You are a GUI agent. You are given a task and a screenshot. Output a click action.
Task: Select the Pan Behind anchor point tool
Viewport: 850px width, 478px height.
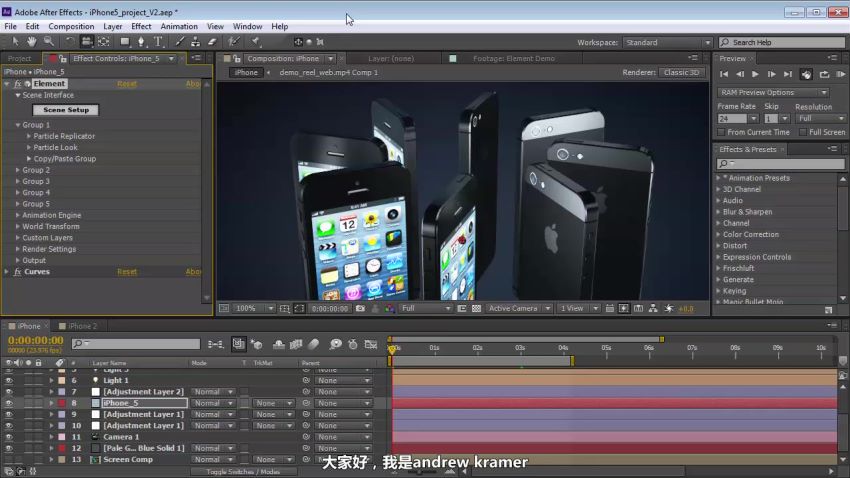pyautogui.click(x=104, y=41)
